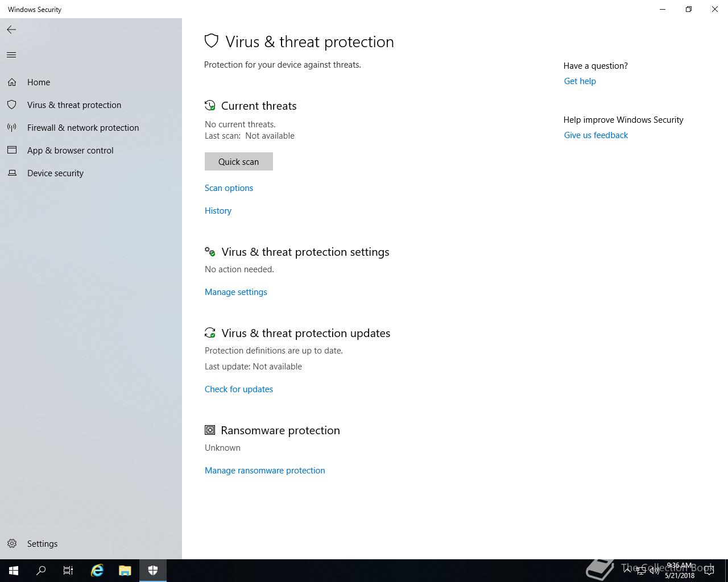Click the 'Current threats' heading
728x582 pixels.
point(259,106)
